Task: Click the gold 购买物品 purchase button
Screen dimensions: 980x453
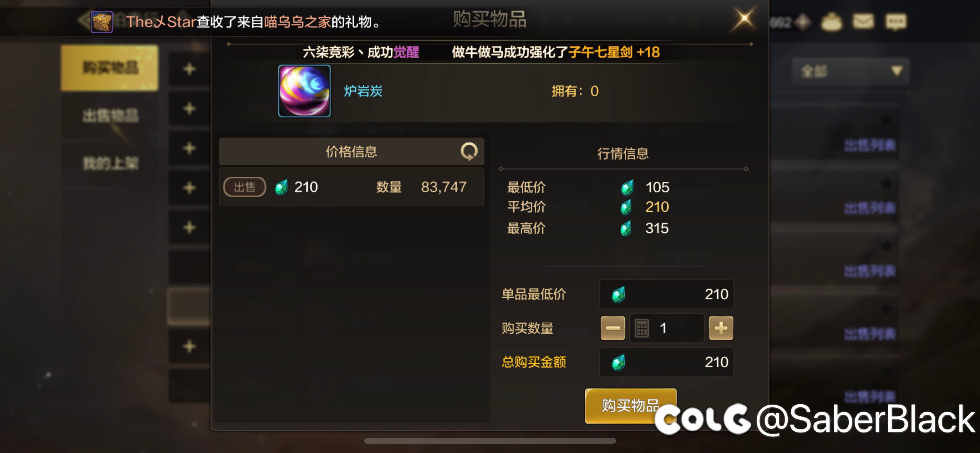Action: (x=630, y=406)
